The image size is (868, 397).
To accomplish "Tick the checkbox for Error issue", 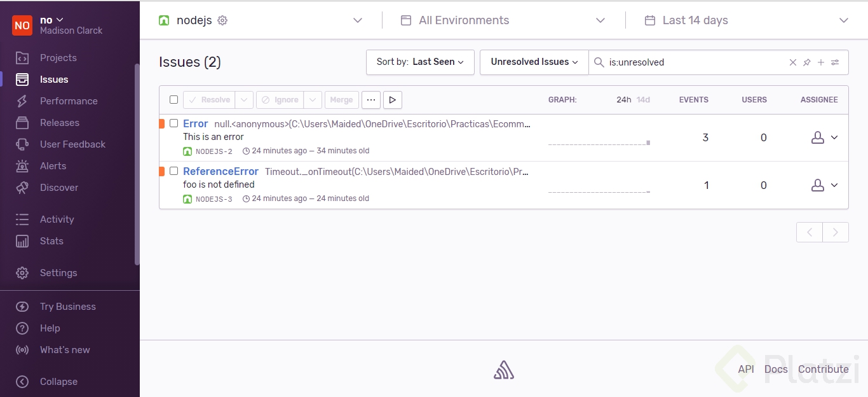I will pyautogui.click(x=173, y=123).
